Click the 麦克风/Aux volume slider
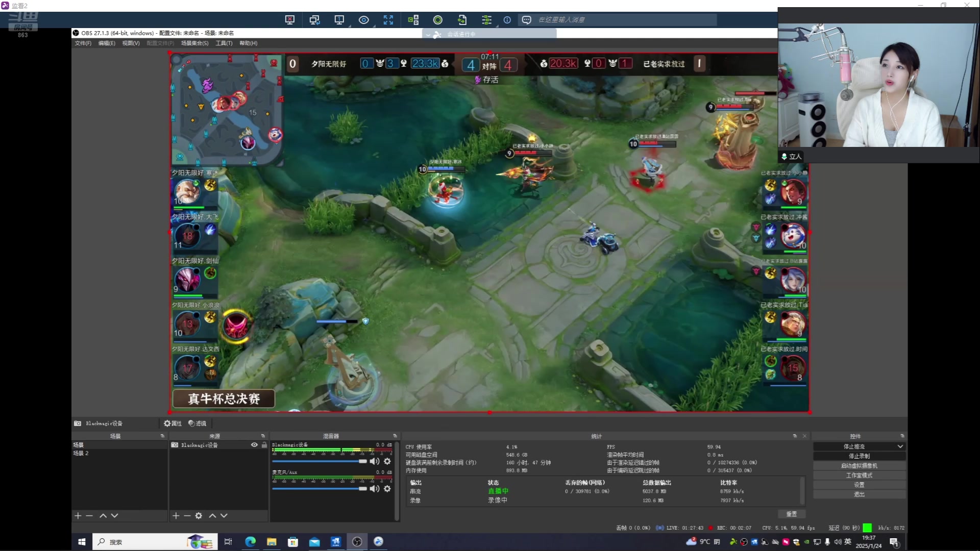980x551 pixels. pos(320,489)
